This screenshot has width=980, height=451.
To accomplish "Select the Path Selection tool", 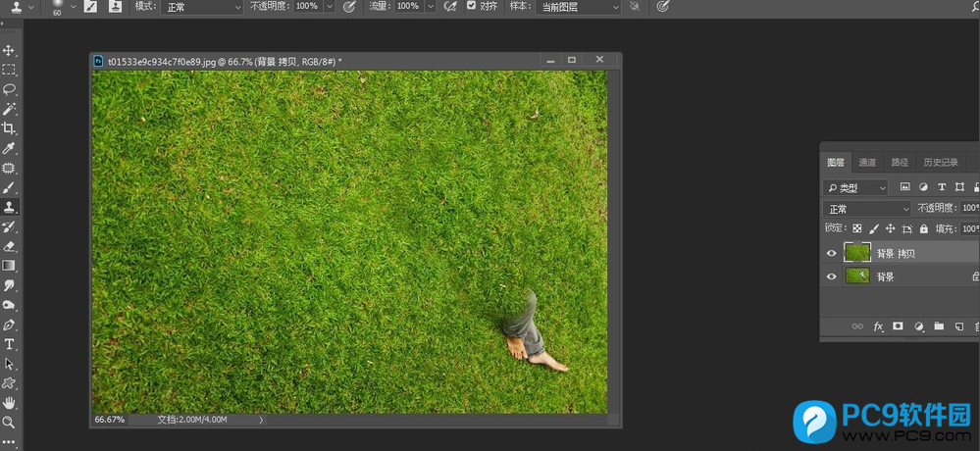I will pos(9,364).
